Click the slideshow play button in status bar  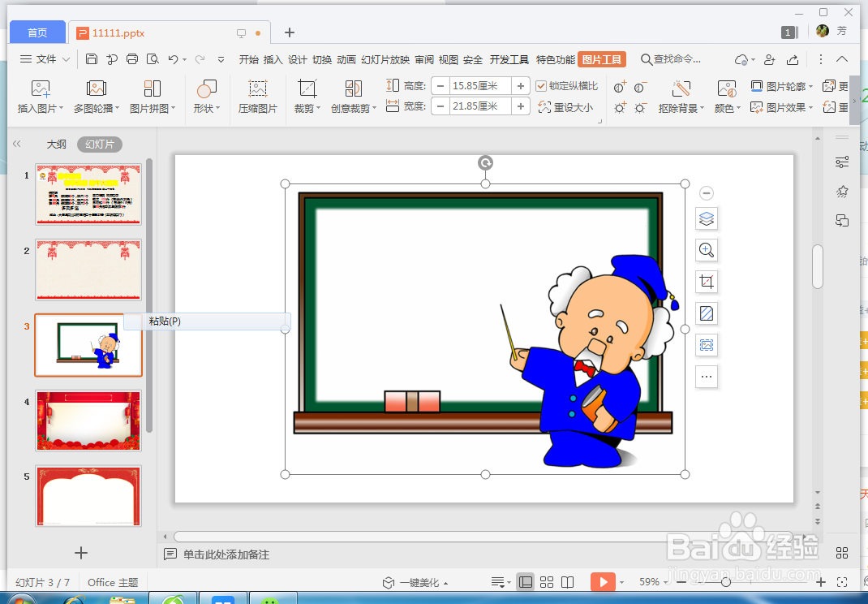(x=604, y=582)
